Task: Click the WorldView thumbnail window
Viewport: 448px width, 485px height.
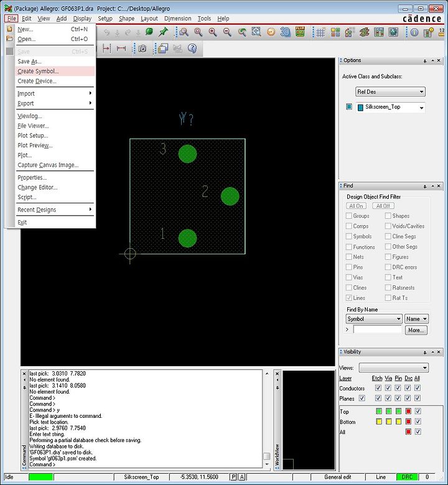Action: (309, 420)
